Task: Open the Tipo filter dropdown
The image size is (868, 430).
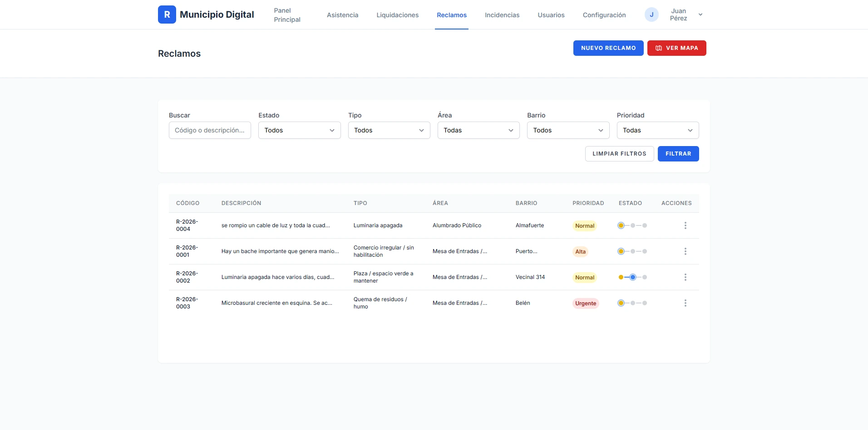Action: tap(389, 130)
